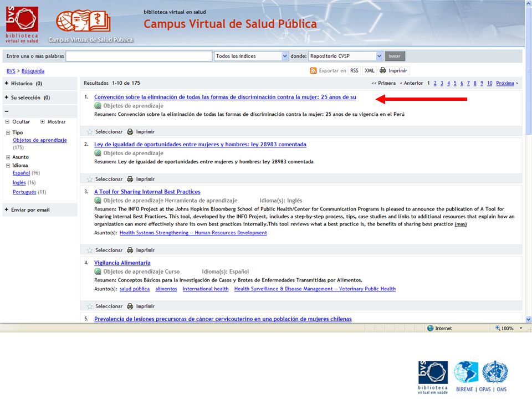The height and width of the screenshot is (399, 532).
Task: Expand the Enviar por email section
Action: pos(7,209)
